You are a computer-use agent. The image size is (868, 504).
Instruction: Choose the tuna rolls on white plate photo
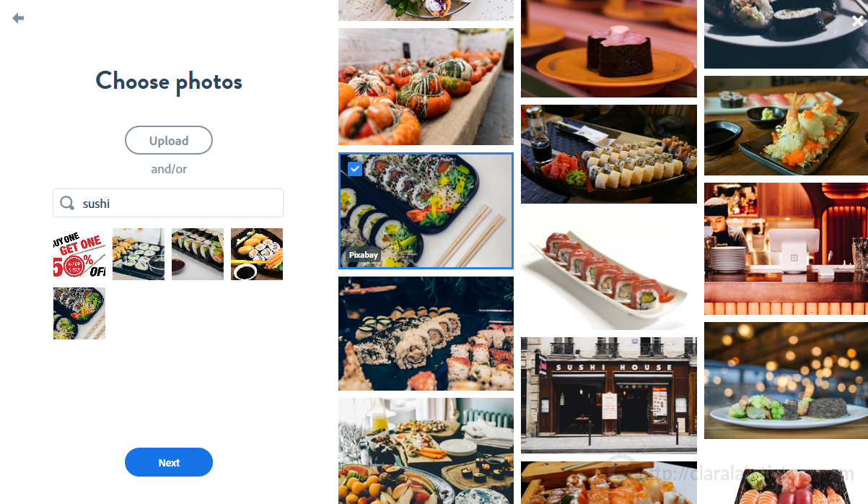(x=609, y=270)
